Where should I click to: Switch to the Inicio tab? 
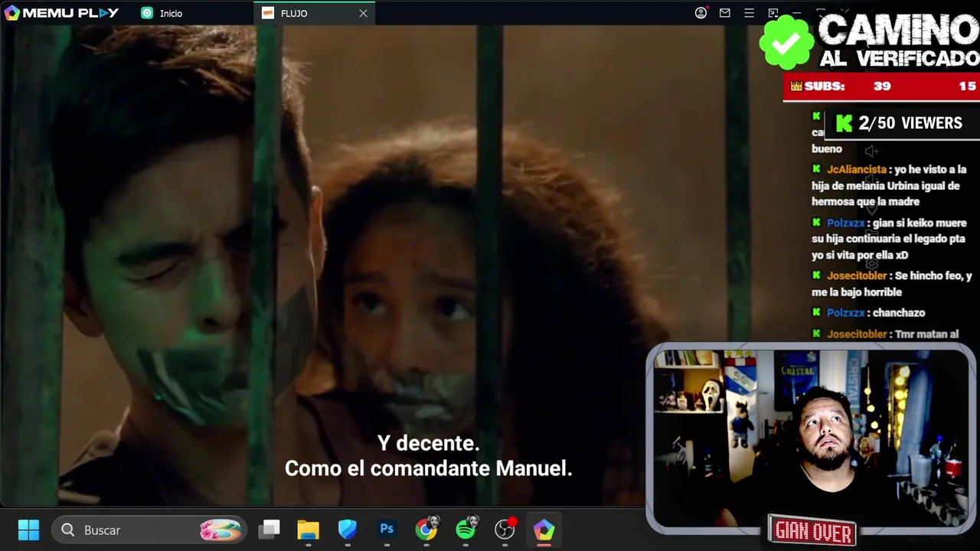pyautogui.click(x=162, y=13)
